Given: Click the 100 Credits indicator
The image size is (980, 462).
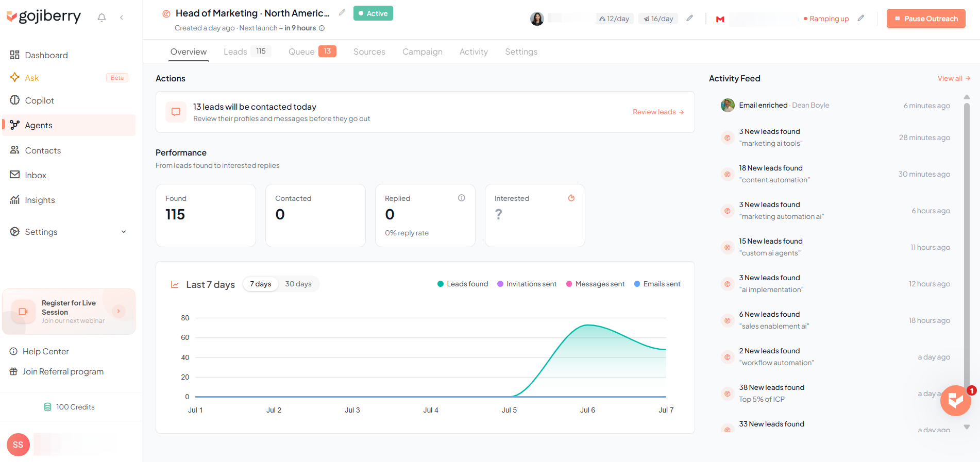Looking at the screenshot, I should [70, 407].
